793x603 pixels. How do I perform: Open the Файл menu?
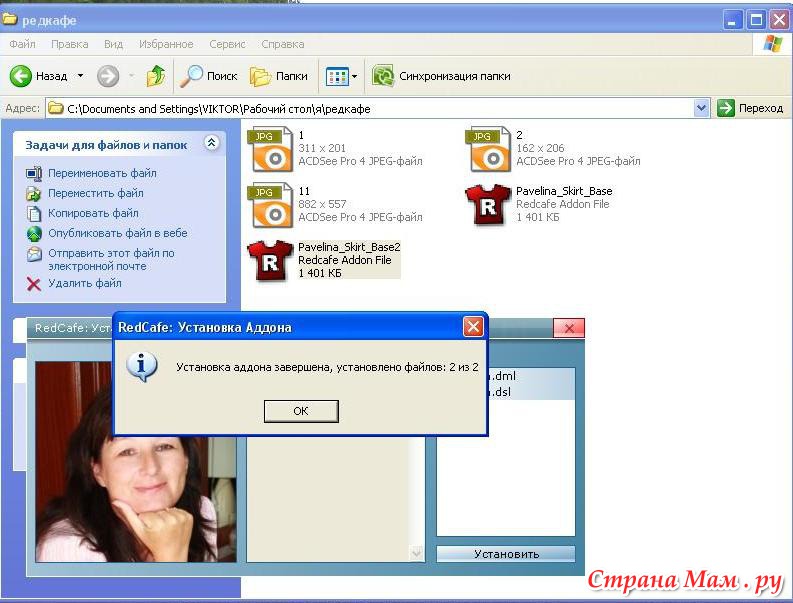coord(23,44)
